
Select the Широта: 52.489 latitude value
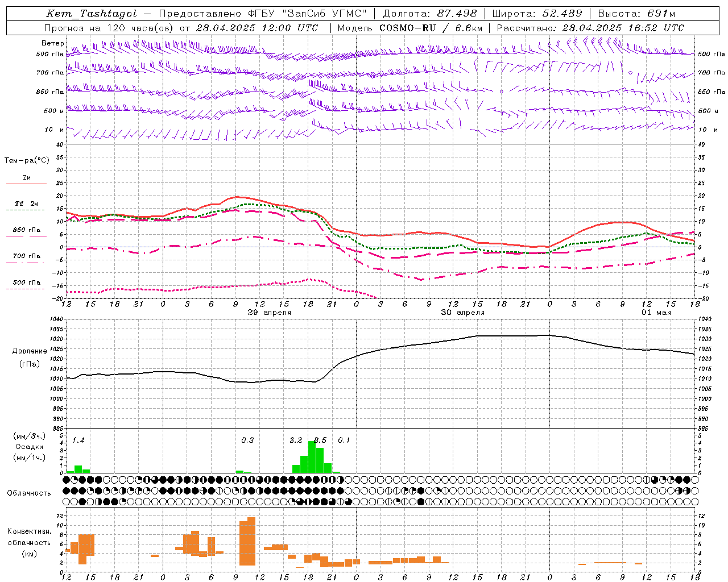coord(537,14)
